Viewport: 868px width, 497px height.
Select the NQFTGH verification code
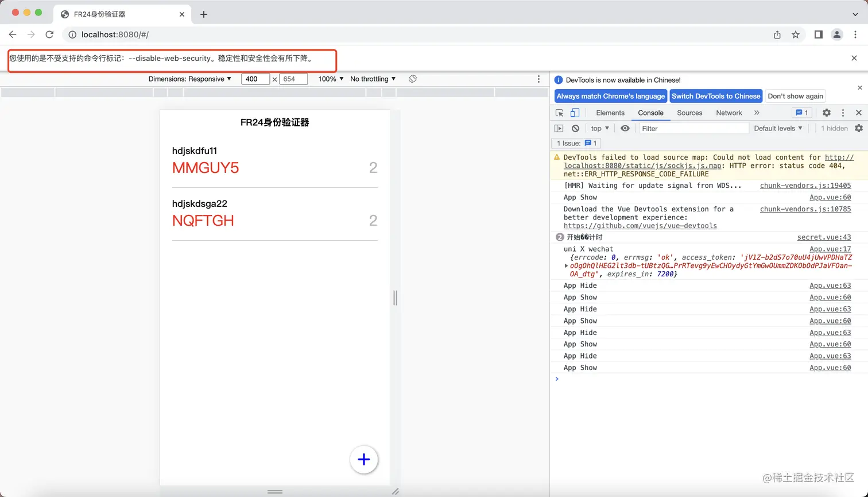(x=203, y=221)
